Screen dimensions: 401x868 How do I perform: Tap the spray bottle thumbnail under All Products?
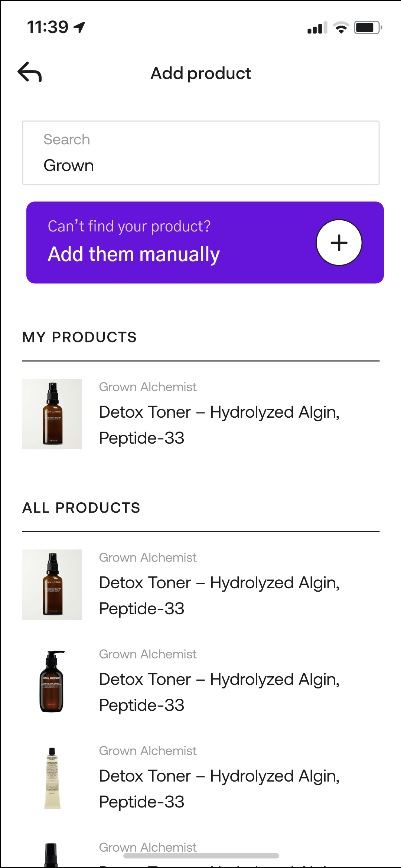52,585
